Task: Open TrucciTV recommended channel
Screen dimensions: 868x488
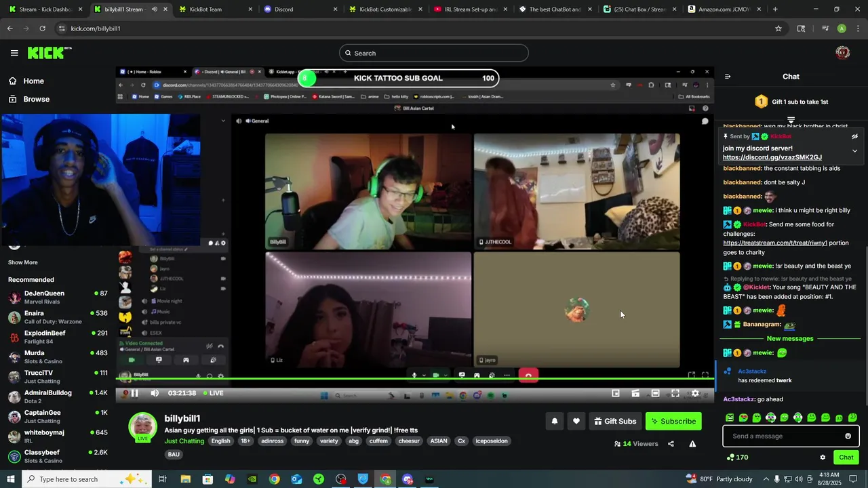Action: pyautogui.click(x=58, y=377)
